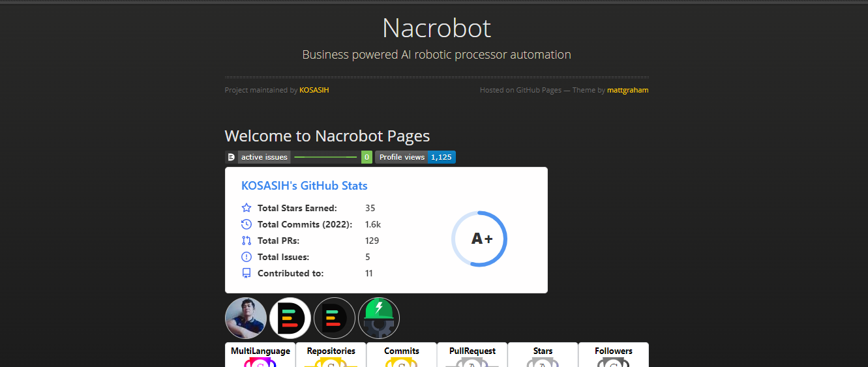Open the KOSASIH's GitHub Stats heading

305,186
